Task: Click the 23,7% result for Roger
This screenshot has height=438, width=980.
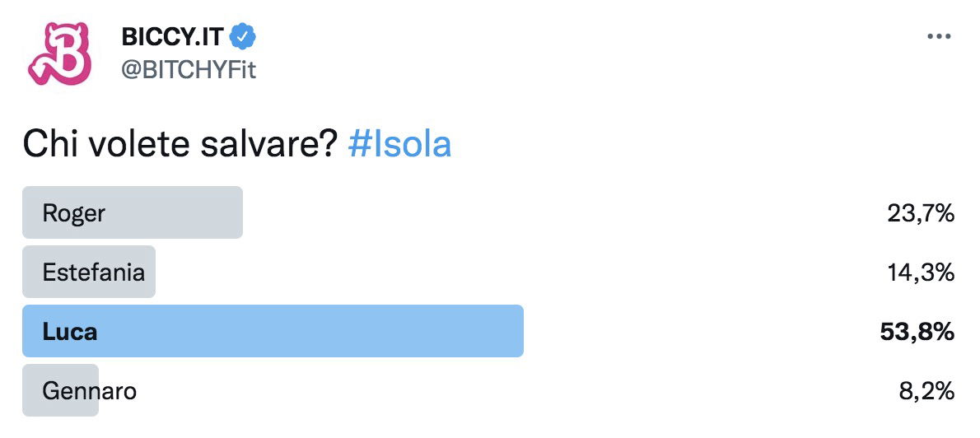Action: (x=921, y=214)
